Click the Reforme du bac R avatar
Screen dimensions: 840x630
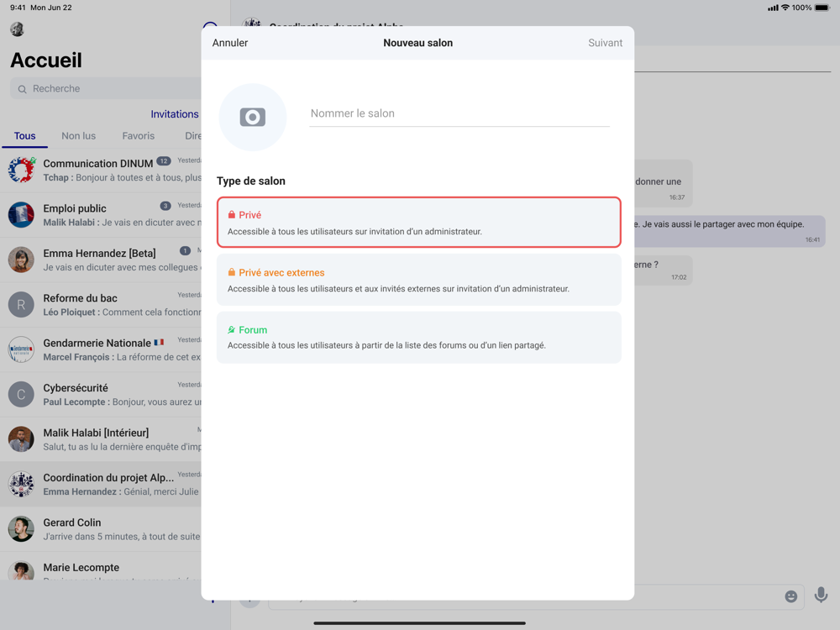[22, 305]
